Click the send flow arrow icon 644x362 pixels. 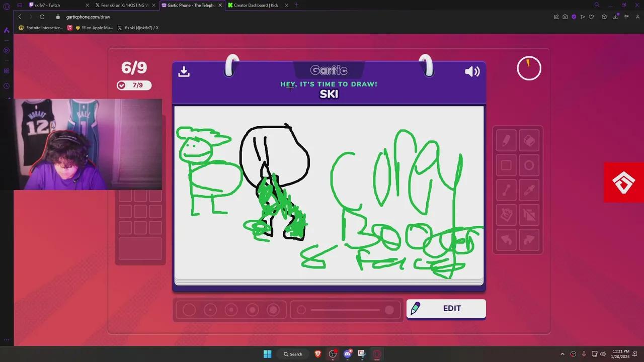[583, 17]
